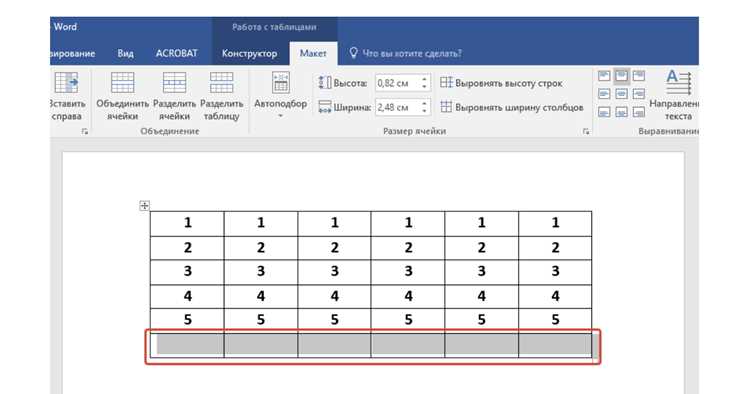Click cell '4' in the third column

(x=334, y=296)
